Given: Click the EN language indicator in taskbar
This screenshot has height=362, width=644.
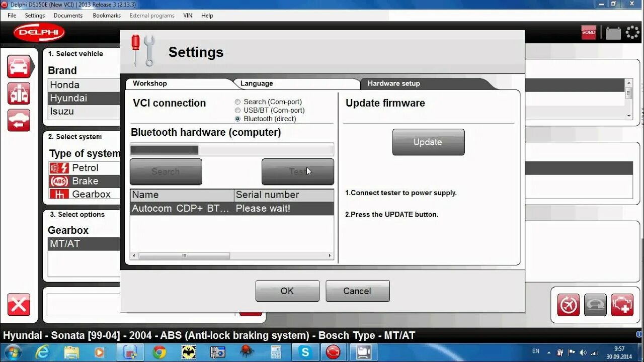Looking at the screenshot, I should [x=536, y=351].
